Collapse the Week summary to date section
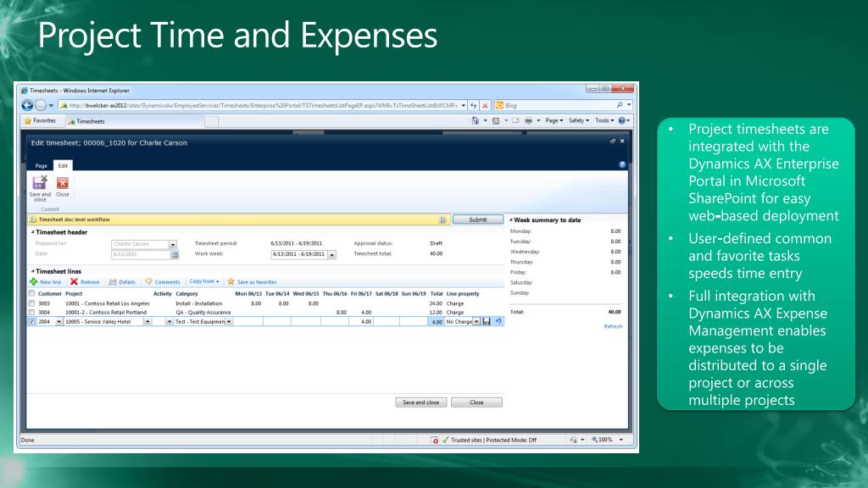This screenshot has height=488, width=868. tap(511, 220)
